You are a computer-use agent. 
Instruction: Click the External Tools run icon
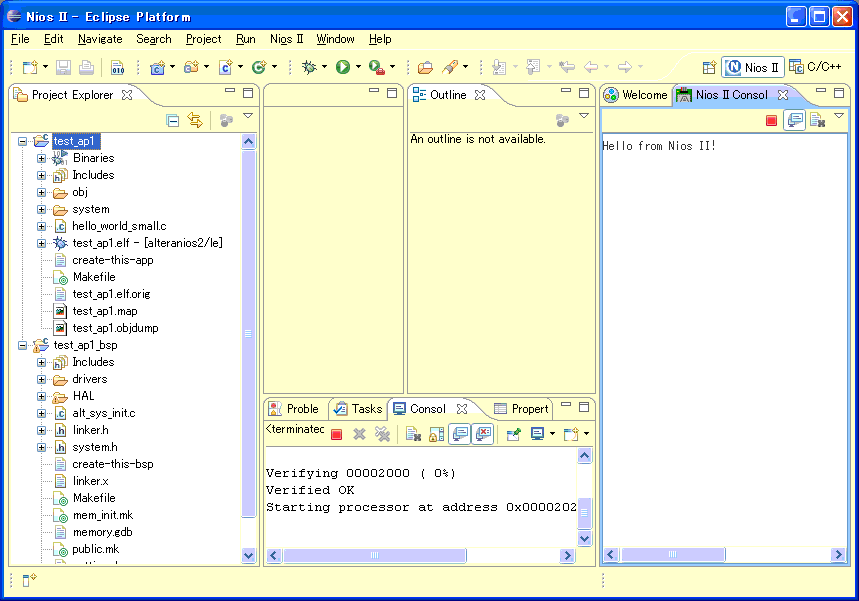(x=376, y=67)
